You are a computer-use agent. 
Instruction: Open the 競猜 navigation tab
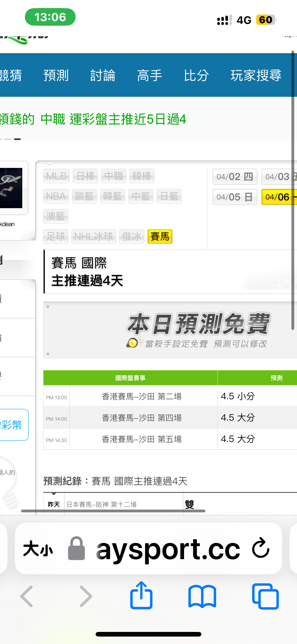click(11, 75)
